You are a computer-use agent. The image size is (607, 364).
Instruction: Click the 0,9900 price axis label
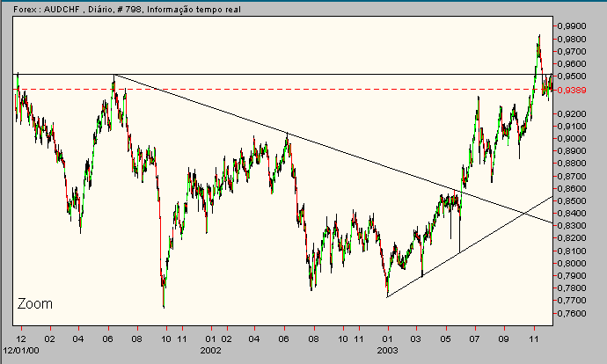tap(572, 25)
